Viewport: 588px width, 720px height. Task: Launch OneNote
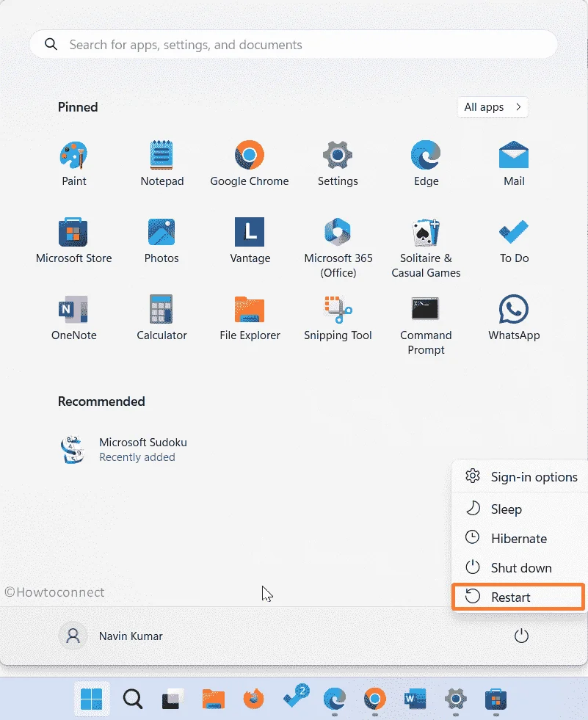point(73,318)
